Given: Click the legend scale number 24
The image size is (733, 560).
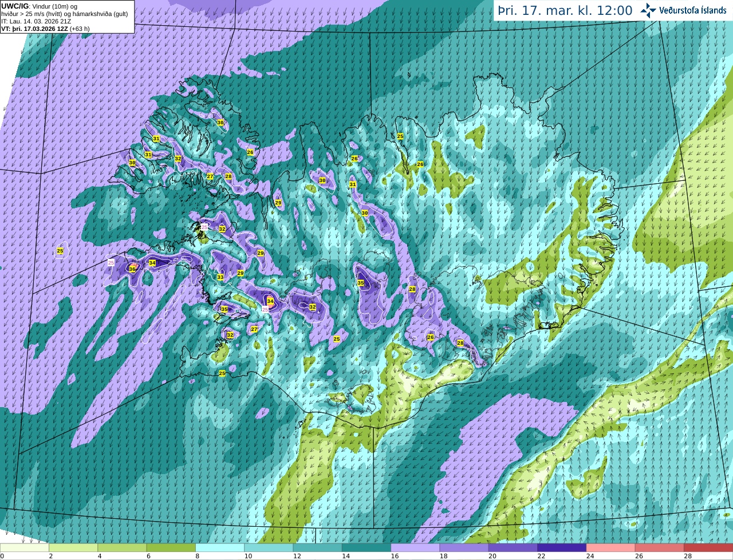Looking at the screenshot, I should point(590,556).
